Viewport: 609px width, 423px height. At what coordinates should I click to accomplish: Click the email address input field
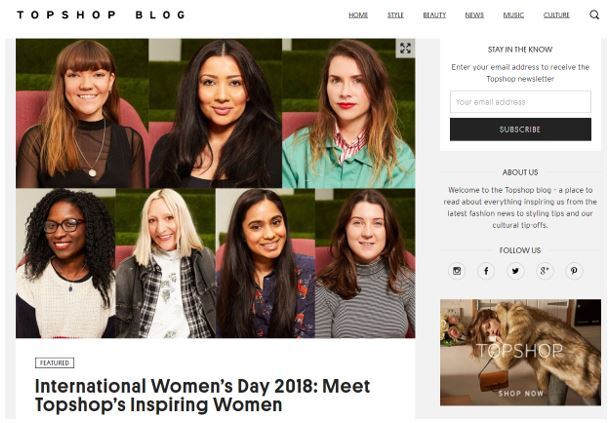coord(520,102)
